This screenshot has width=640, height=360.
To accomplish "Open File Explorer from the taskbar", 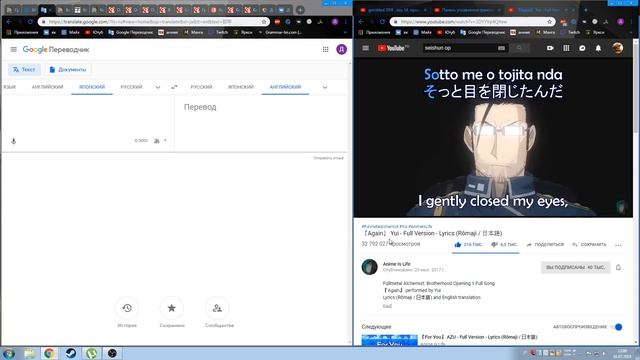I will tap(29, 353).
